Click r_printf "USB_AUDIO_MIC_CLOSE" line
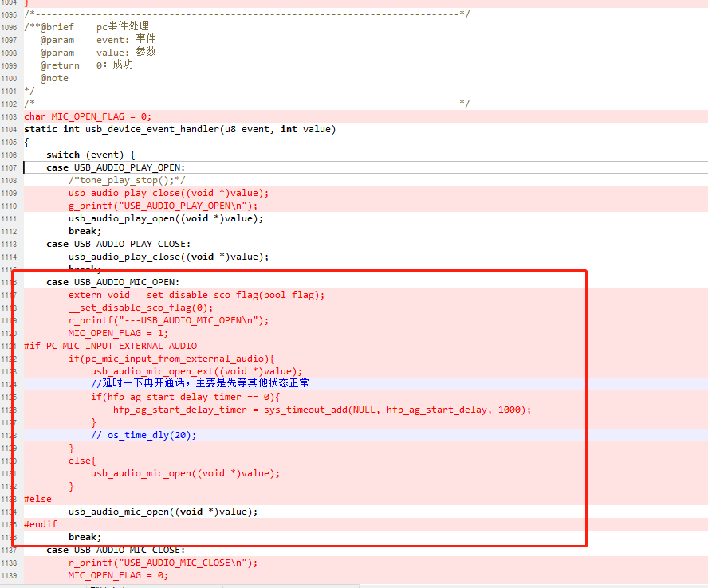This screenshot has width=708, height=588. pyautogui.click(x=163, y=563)
